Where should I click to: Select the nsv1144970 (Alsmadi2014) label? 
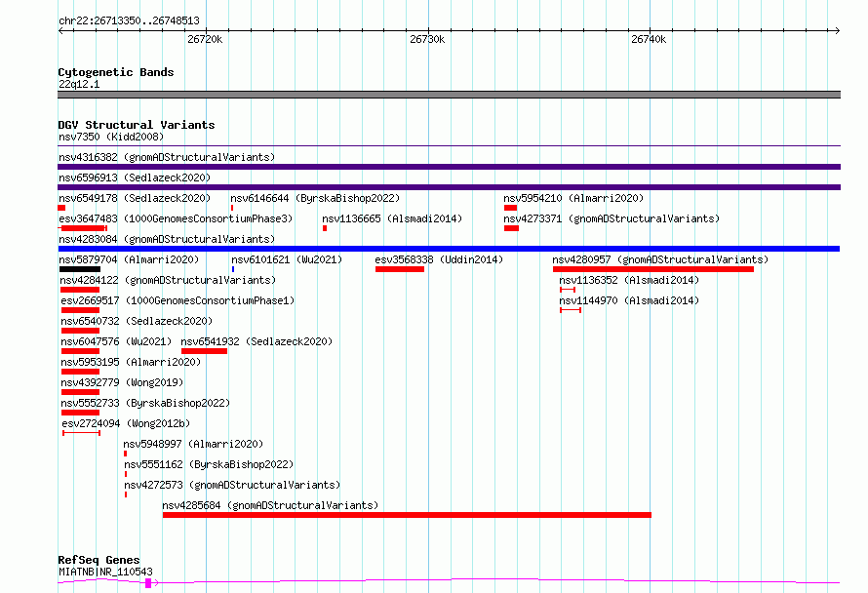[629, 300]
